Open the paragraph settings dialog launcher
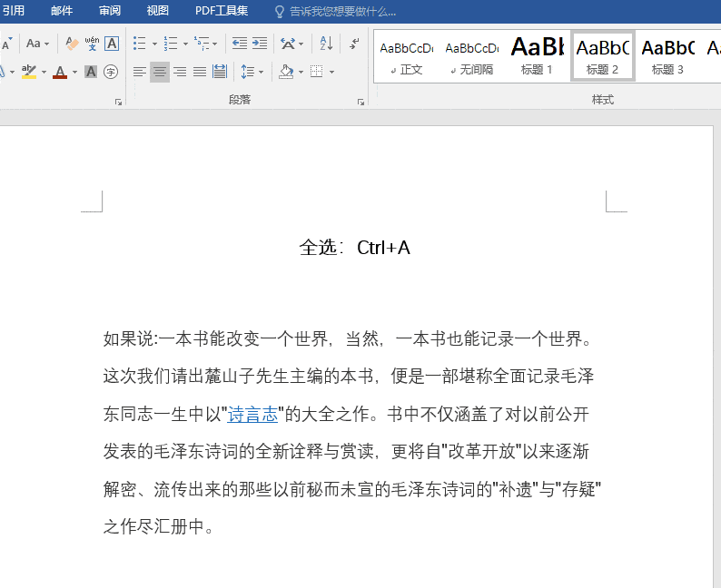The height and width of the screenshot is (588, 721). (x=360, y=102)
